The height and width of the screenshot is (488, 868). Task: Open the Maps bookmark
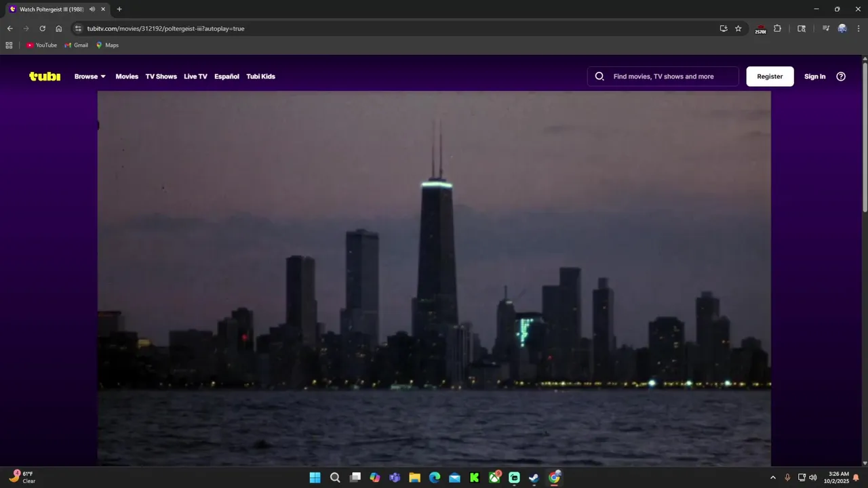(x=107, y=45)
